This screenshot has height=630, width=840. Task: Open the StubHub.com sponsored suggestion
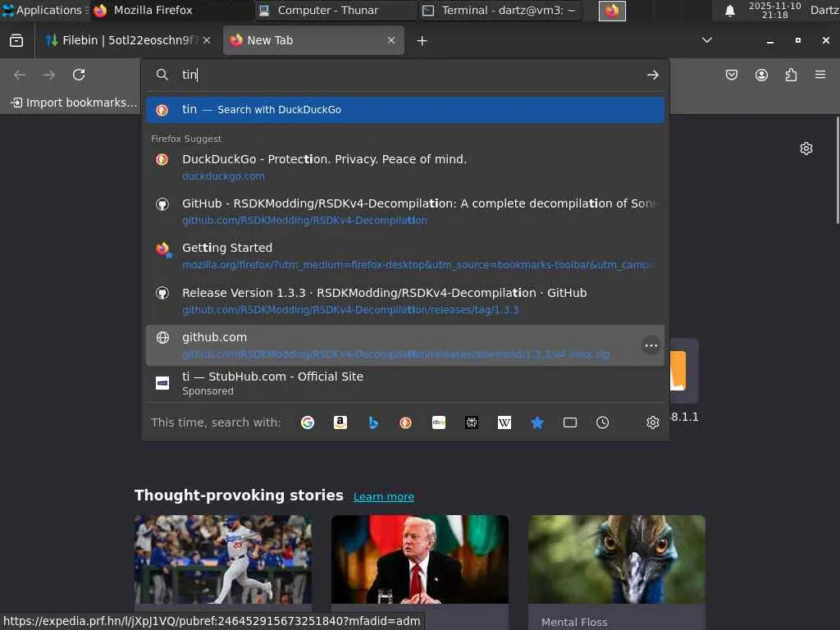(405, 384)
